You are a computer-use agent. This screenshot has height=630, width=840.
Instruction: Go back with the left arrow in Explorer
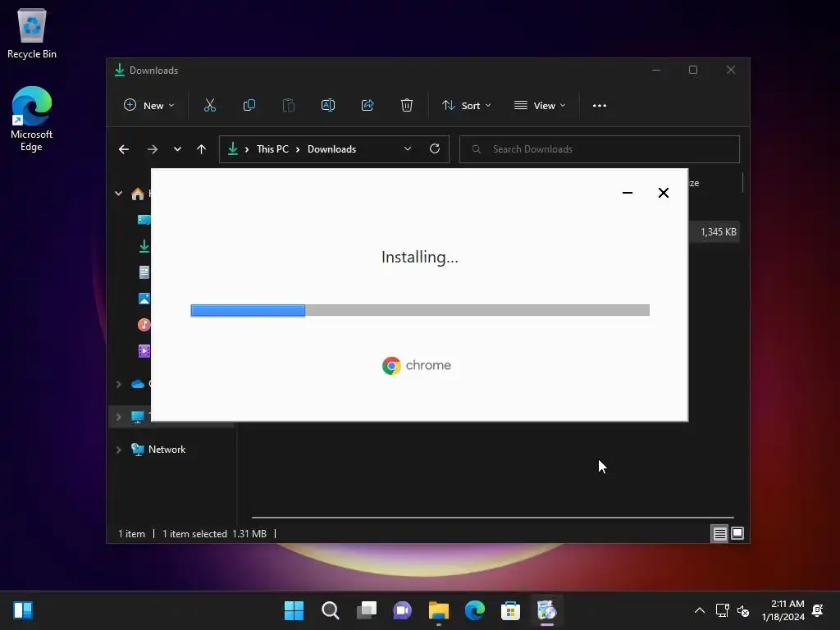click(x=124, y=149)
